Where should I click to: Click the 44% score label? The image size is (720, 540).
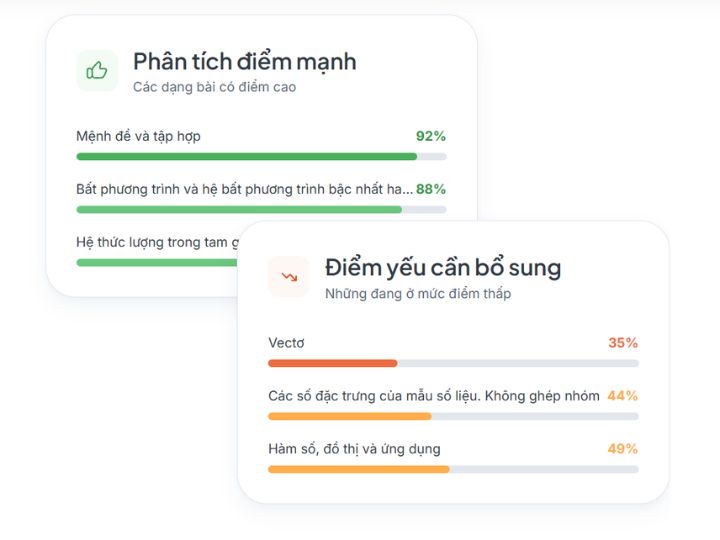pyautogui.click(x=623, y=396)
